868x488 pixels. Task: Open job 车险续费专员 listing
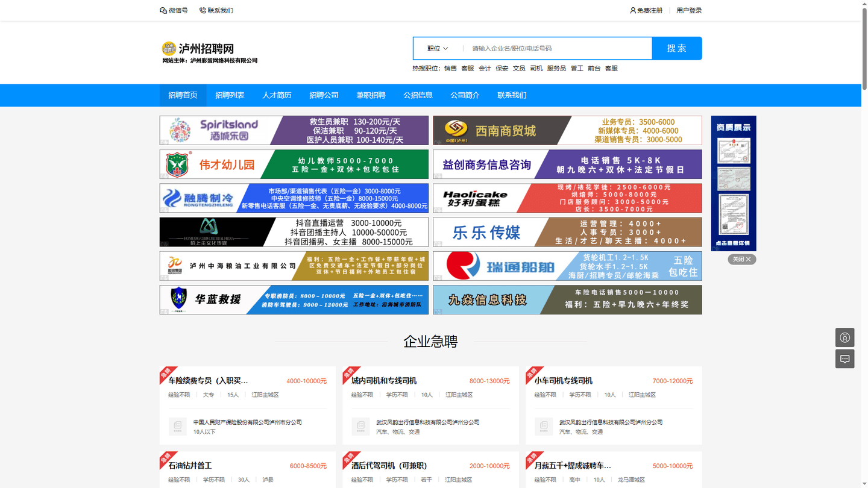(208, 381)
